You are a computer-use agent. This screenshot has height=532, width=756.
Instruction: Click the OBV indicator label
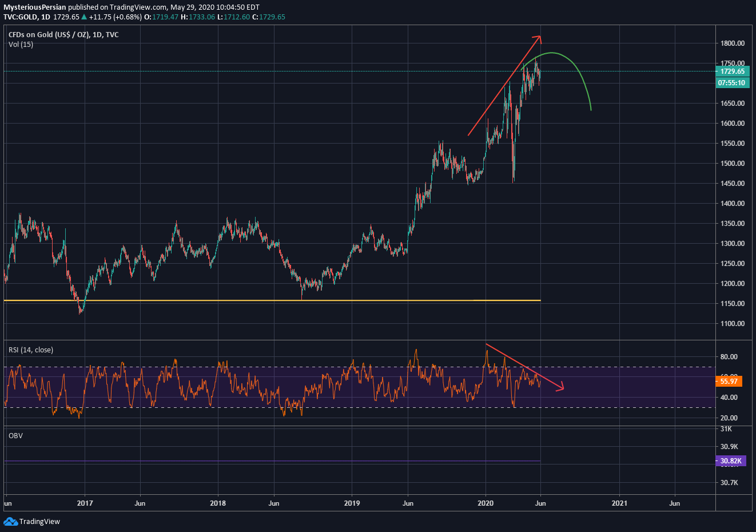(x=15, y=436)
